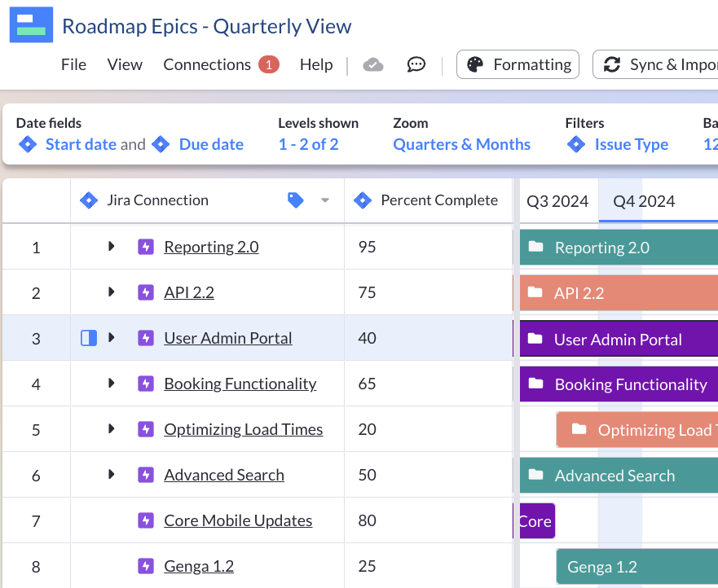Click the Quarters & Months zoom setting
718x588 pixels.
(461, 144)
